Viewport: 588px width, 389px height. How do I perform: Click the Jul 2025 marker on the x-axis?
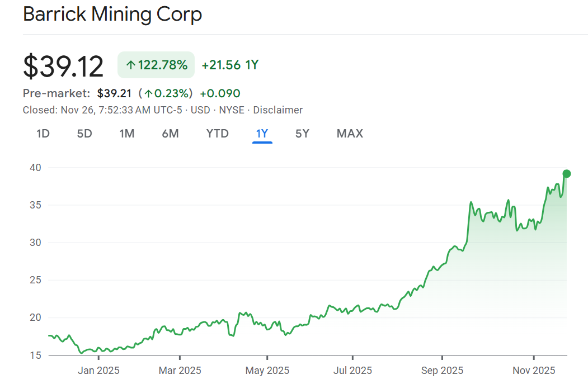352,371
